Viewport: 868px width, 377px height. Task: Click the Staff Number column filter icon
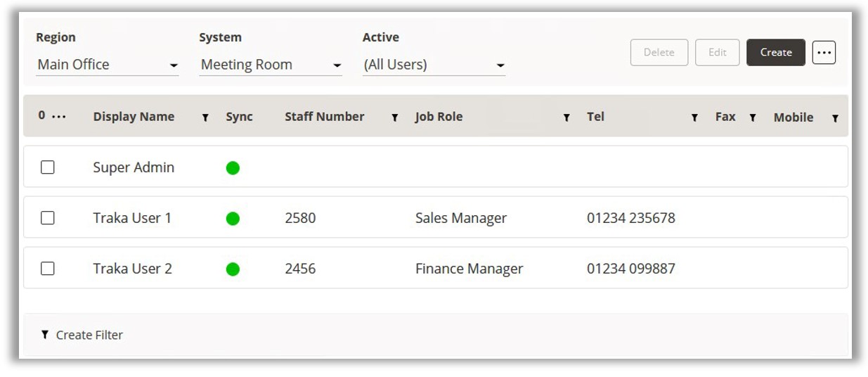(x=395, y=118)
